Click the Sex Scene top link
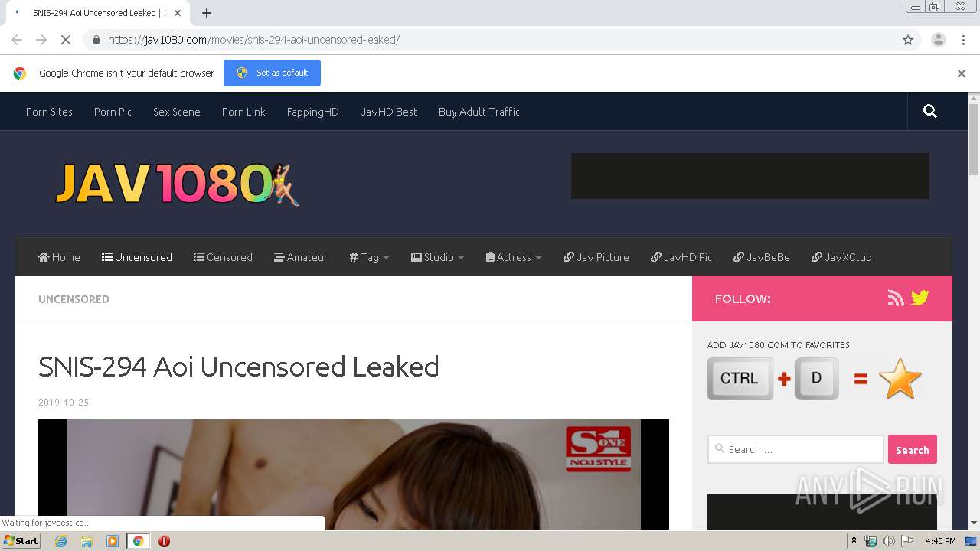The width and height of the screenshot is (980, 551). pyautogui.click(x=177, y=112)
